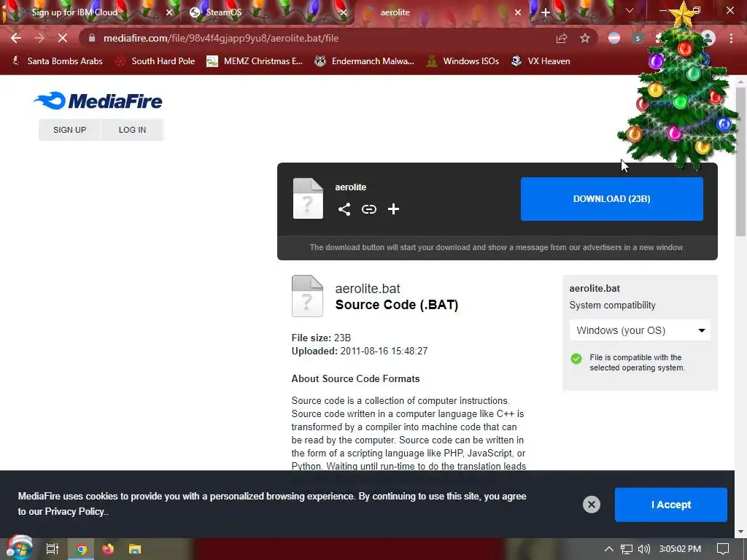Click the DOWNLOAD (23B) button
Screen dimensions: 747x560
tap(612, 199)
